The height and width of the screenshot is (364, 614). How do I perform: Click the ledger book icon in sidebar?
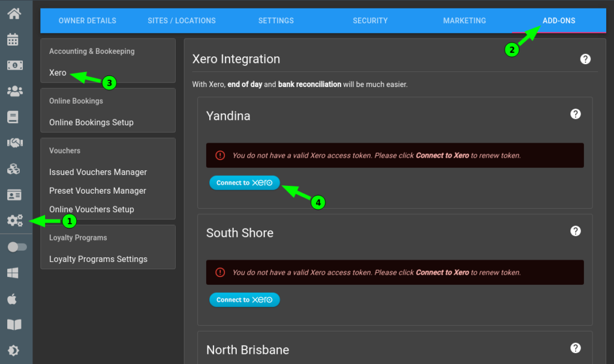click(13, 117)
